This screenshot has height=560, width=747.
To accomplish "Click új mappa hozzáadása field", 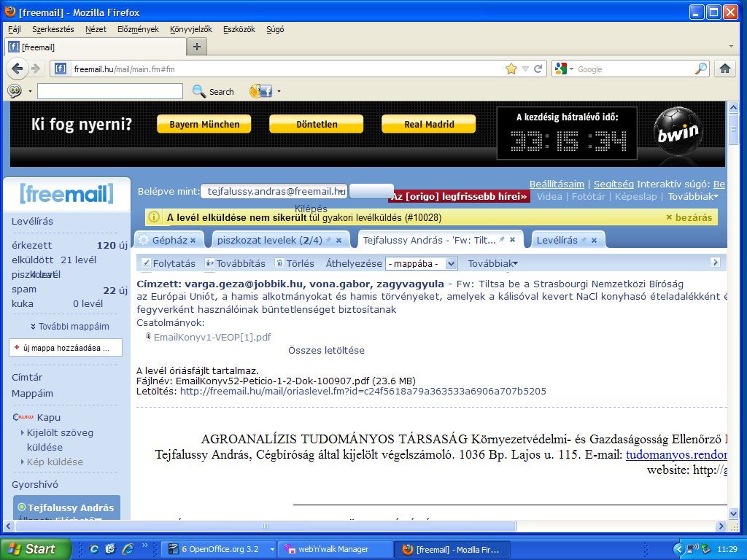I will coord(66,348).
